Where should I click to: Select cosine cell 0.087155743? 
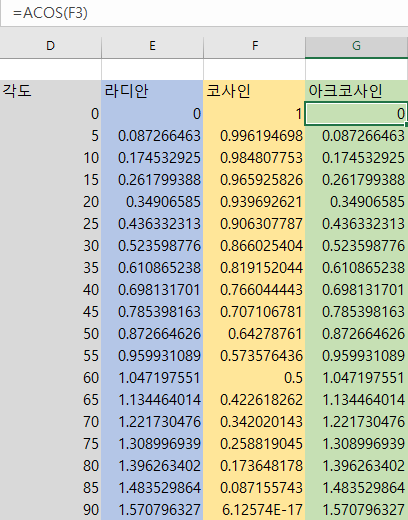(254, 488)
